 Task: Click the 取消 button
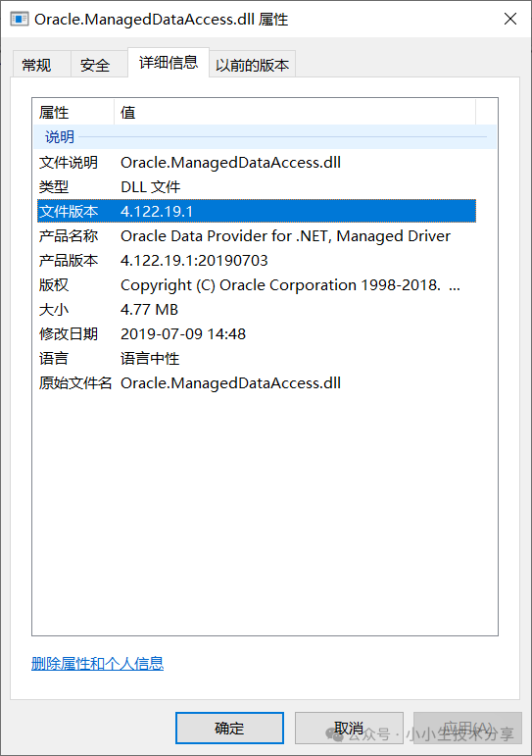tap(349, 728)
